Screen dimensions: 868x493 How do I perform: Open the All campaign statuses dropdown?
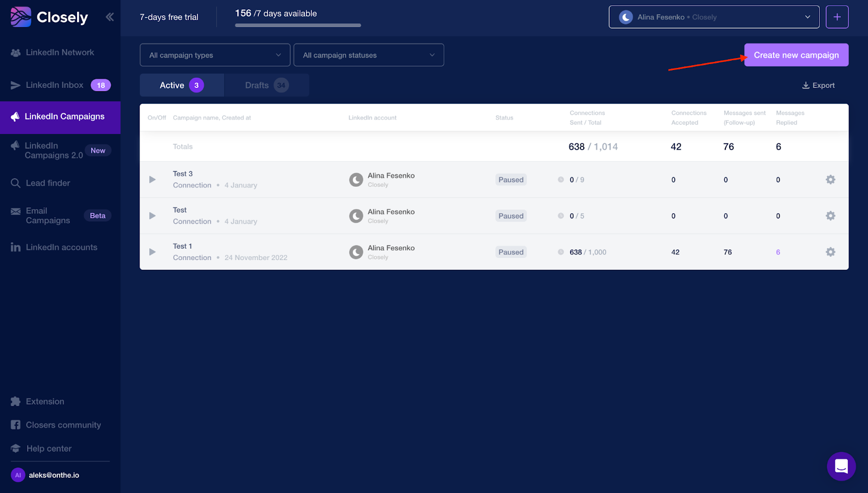point(369,55)
